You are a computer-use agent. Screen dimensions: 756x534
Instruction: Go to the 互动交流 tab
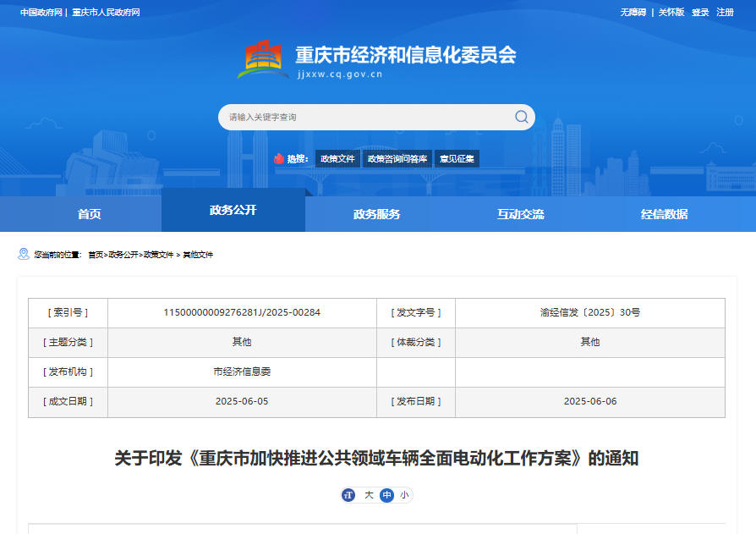[x=520, y=214]
